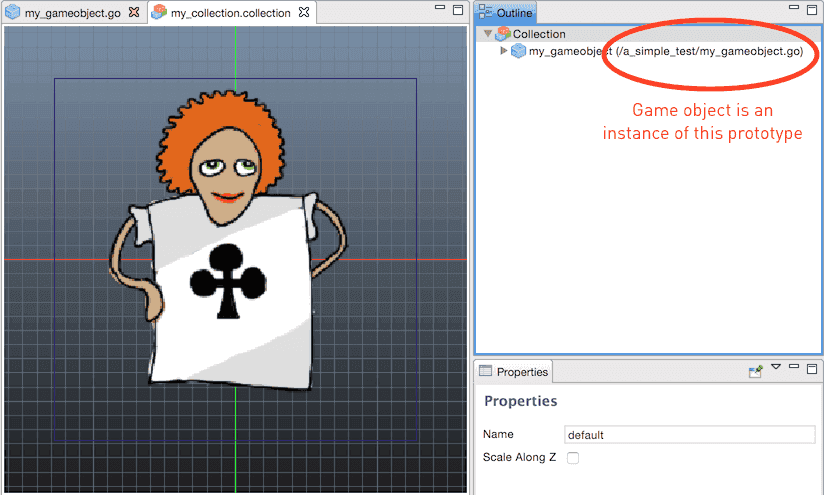Open the Outline view tab
Viewport: 824px width, 495px height.
click(506, 13)
